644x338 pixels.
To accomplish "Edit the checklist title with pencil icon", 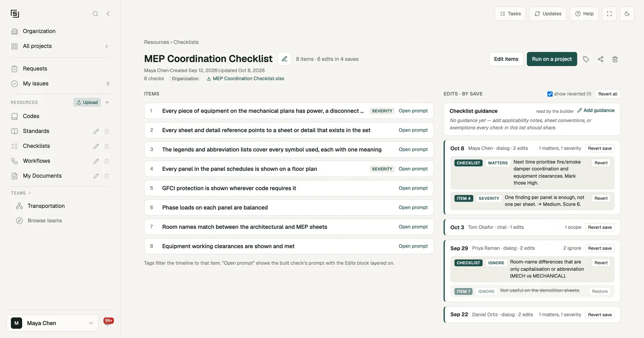I will coord(285,59).
